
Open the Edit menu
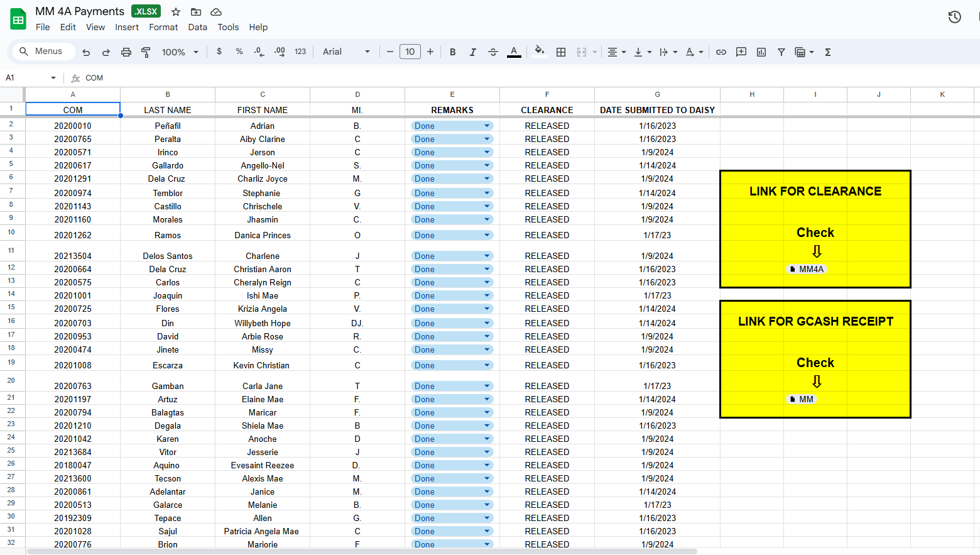pyautogui.click(x=68, y=27)
